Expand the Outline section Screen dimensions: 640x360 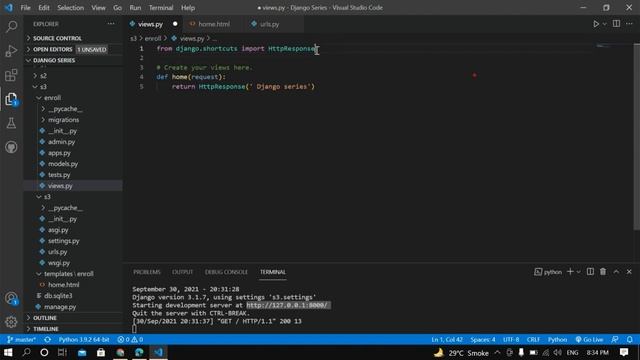[73, 318]
